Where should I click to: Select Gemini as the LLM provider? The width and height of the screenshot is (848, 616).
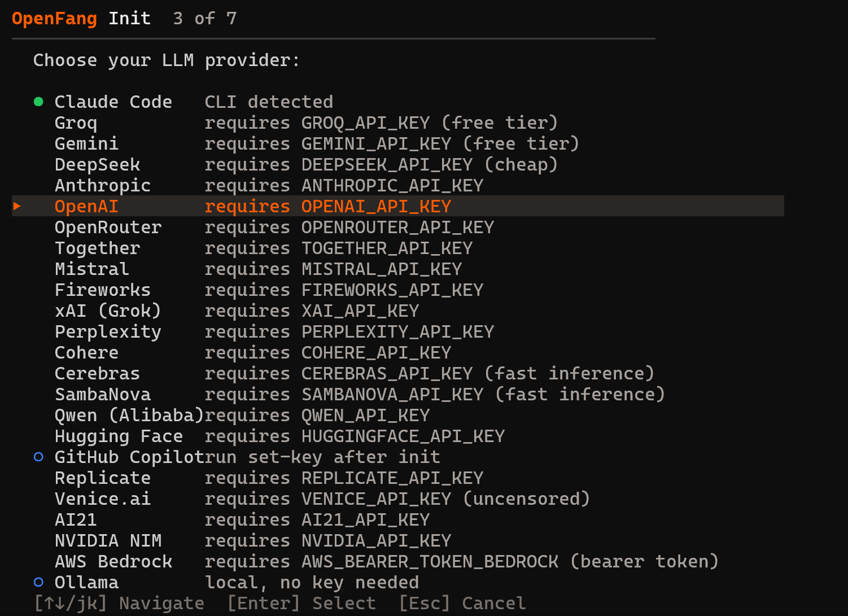click(86, 143)
